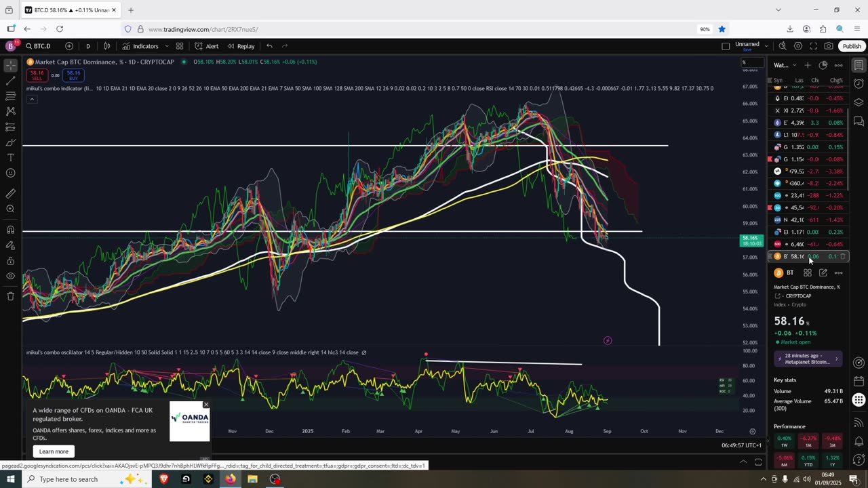
Task: Open symbol note edit icon in details
Action: [x=823, y=272]
